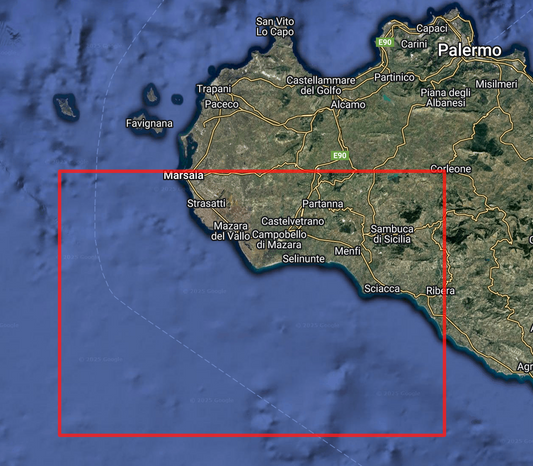Click the Mazara del Vallo label
Image resolution: width=533 pixels, height=466 pixels.
230,231
